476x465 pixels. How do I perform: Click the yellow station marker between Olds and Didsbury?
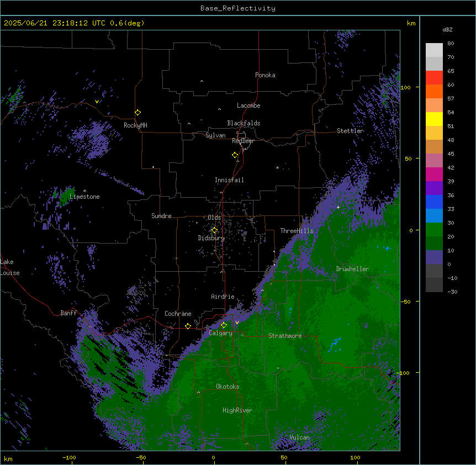[x=214, y=230]
